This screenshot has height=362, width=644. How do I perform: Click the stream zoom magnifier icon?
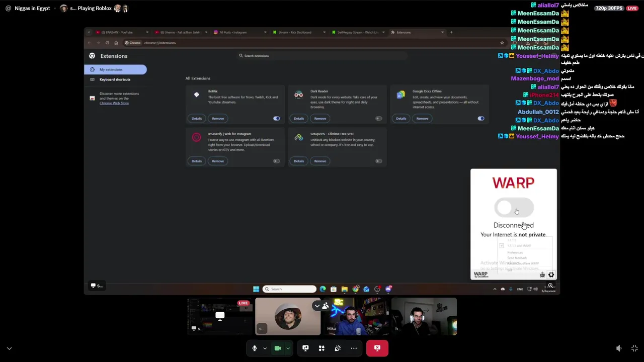550,286
